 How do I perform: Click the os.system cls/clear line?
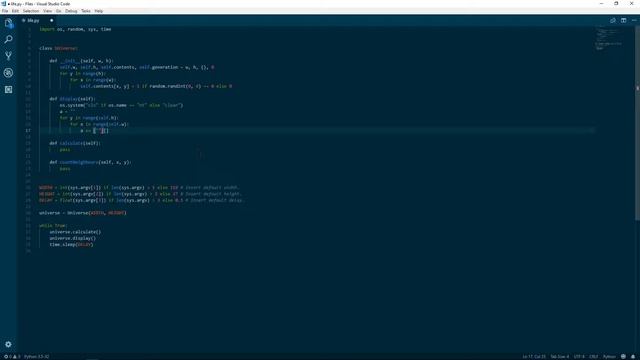click(x=121, y=105)
